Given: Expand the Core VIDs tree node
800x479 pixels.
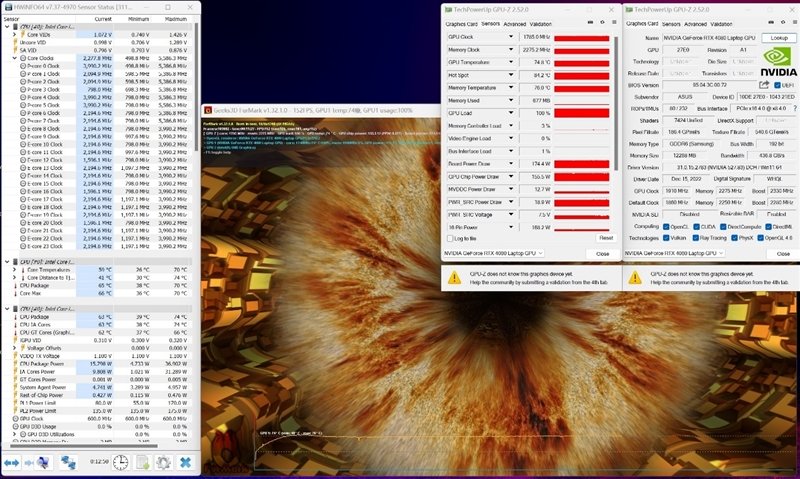Looking at the screenshot, I should (x=15, y=35).
